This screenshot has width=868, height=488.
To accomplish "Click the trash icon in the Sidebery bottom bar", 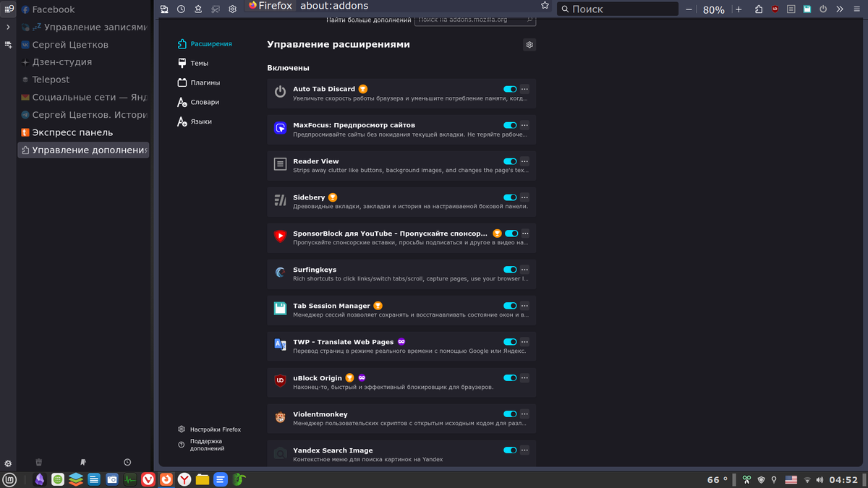I will tap(39, 462).
